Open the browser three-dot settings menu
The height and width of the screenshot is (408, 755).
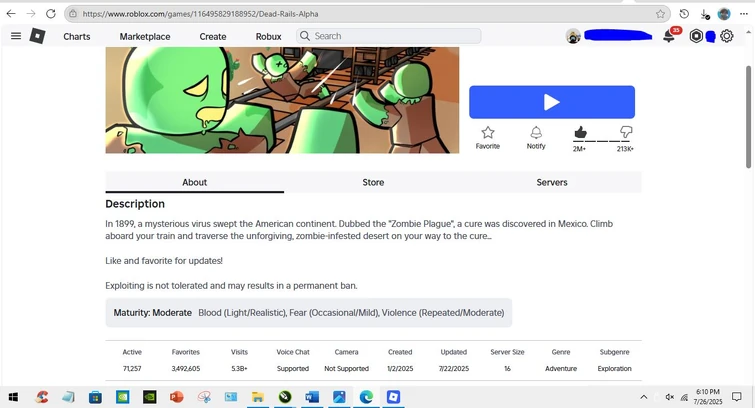coord(744,14)
